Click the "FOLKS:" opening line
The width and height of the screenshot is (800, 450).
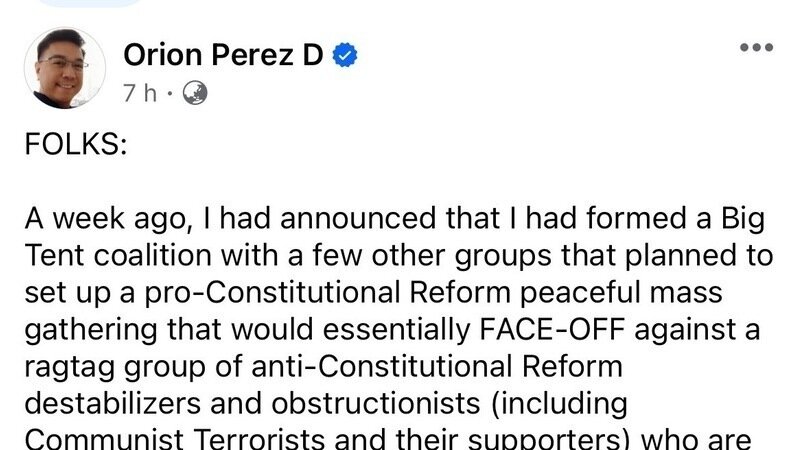pyautogui.click(x=76, y=144)
